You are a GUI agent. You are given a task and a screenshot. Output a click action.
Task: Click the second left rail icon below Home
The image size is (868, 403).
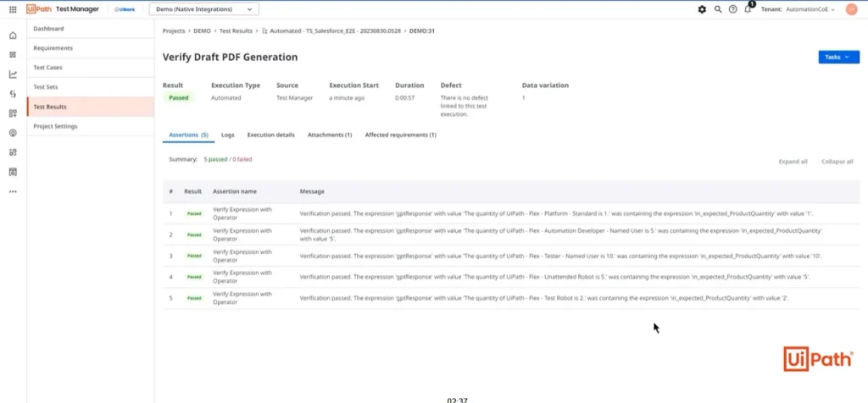(x=13, y=55)
